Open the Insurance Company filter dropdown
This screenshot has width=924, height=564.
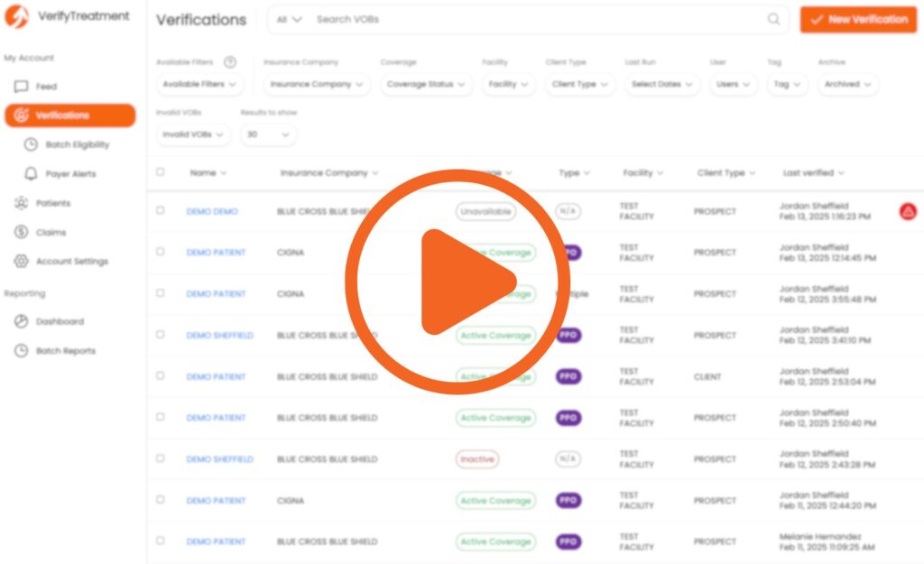(x=317, y=84)
